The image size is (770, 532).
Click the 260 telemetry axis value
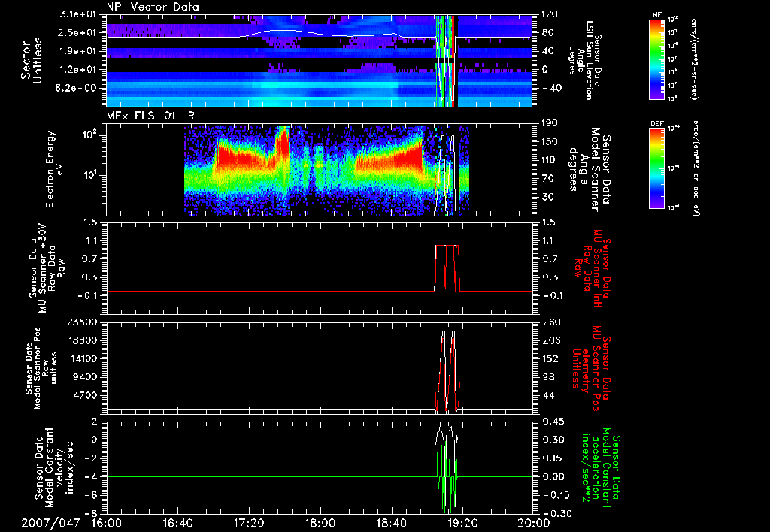coord(550,322)
